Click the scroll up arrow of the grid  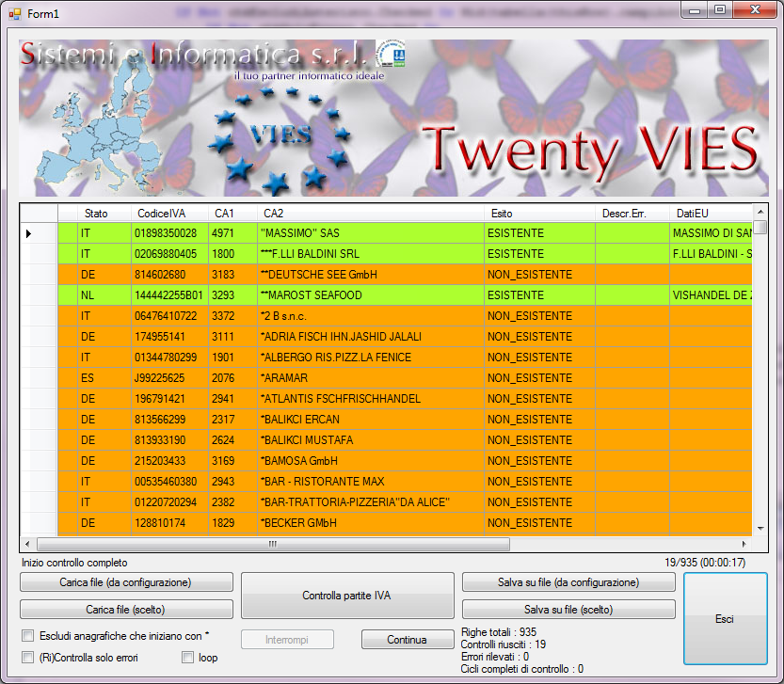coord(760,212)
